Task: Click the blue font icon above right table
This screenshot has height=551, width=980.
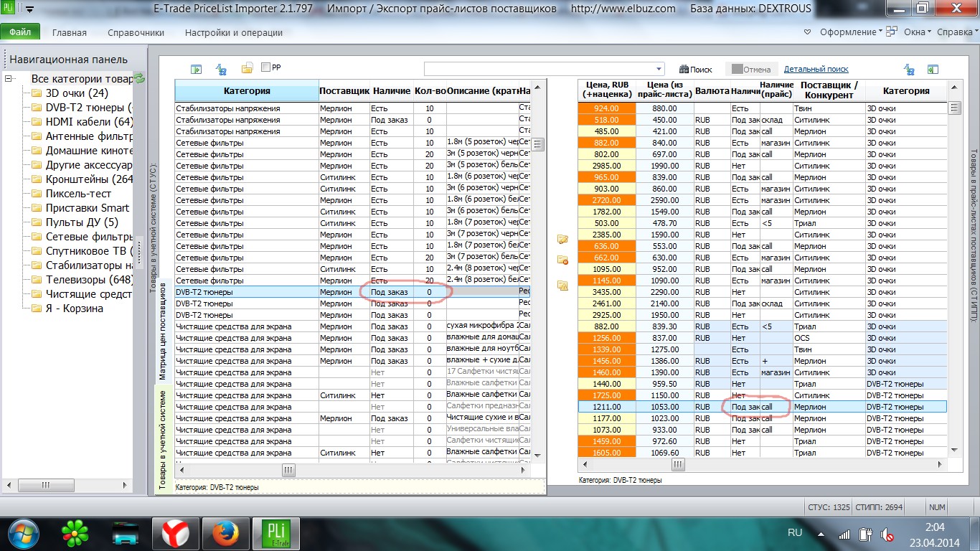Action: coord(910,70)
